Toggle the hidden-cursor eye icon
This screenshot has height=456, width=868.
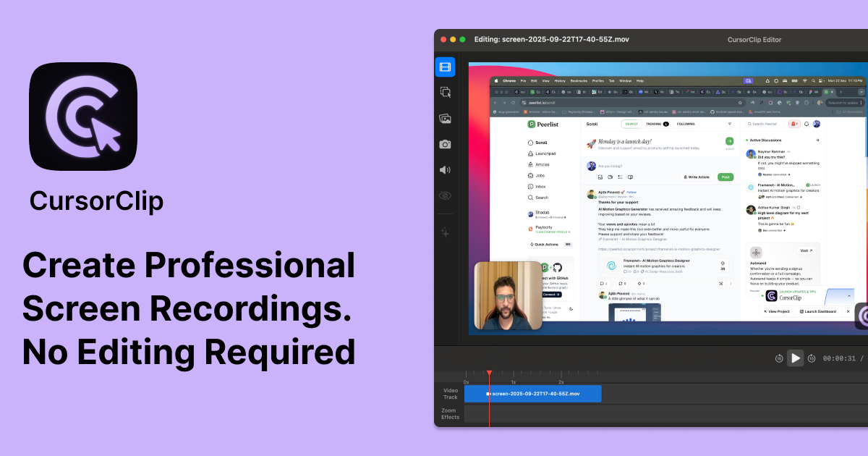click(445, 195)
